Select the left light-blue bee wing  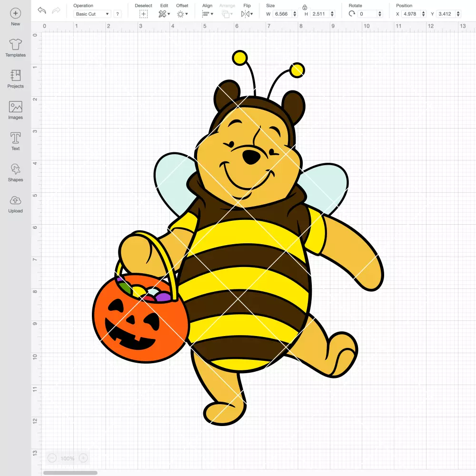[x=175, y=184]
